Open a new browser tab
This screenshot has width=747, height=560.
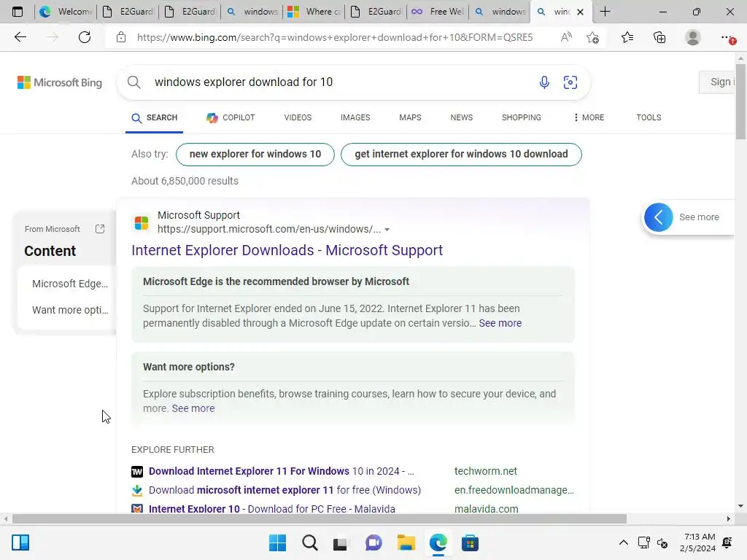(605, 12)
